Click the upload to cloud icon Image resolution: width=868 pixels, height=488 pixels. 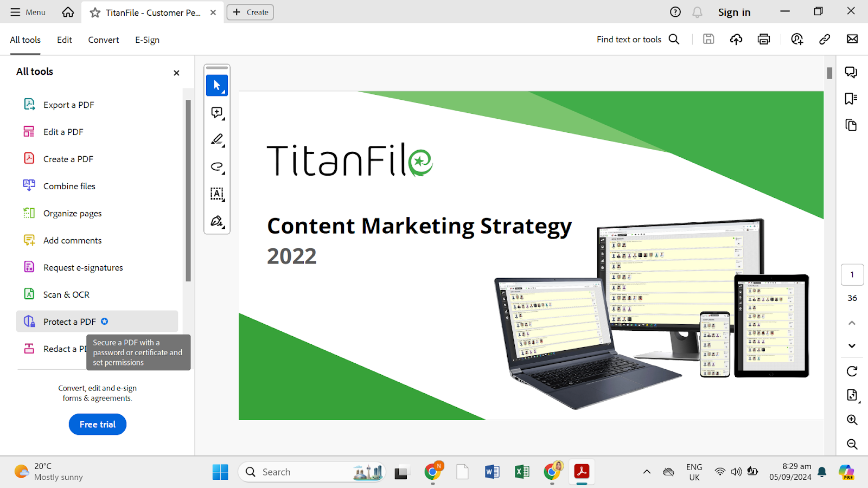tap(736, 39)
